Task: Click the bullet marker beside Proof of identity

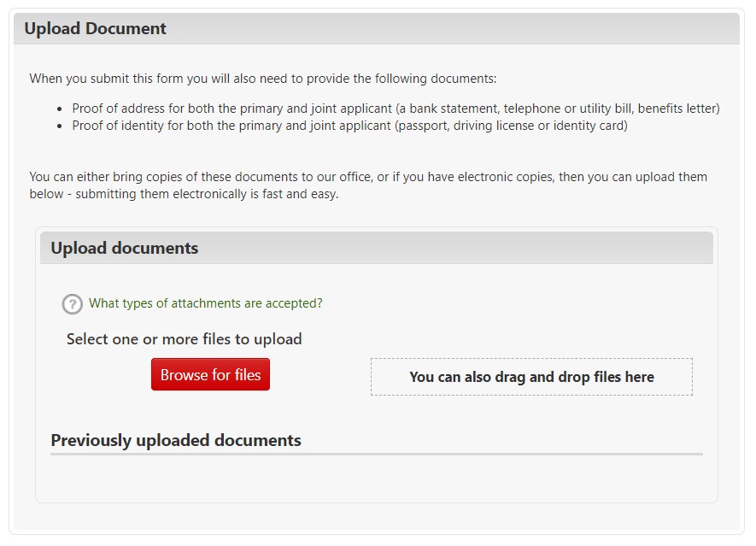Action: [60, 126]
